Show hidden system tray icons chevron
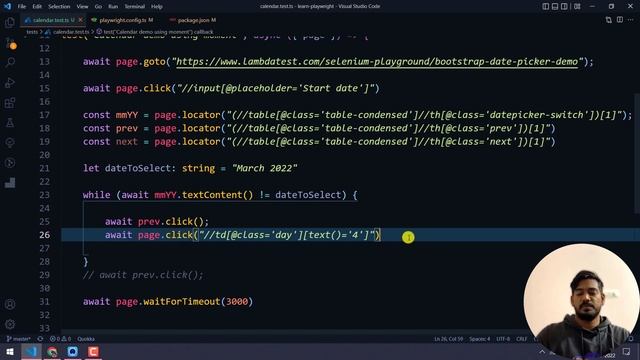The height and width of the screenshot is (360, 640). [542, 352]
